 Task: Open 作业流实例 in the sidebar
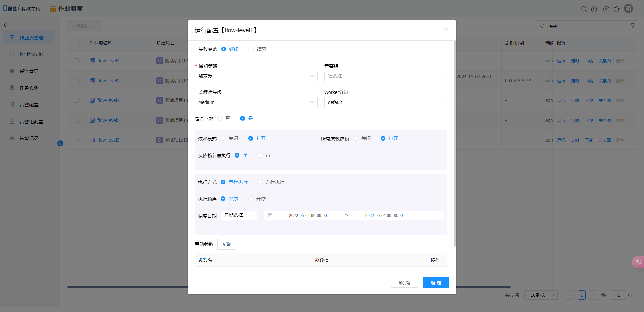(x=31, y=54)
